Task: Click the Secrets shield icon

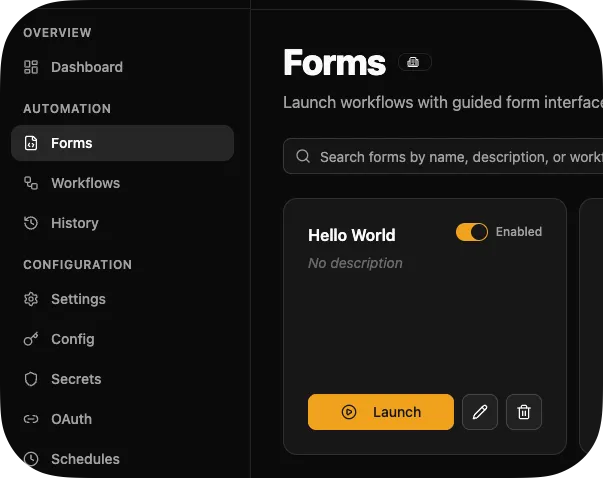Action: [31, 379]
